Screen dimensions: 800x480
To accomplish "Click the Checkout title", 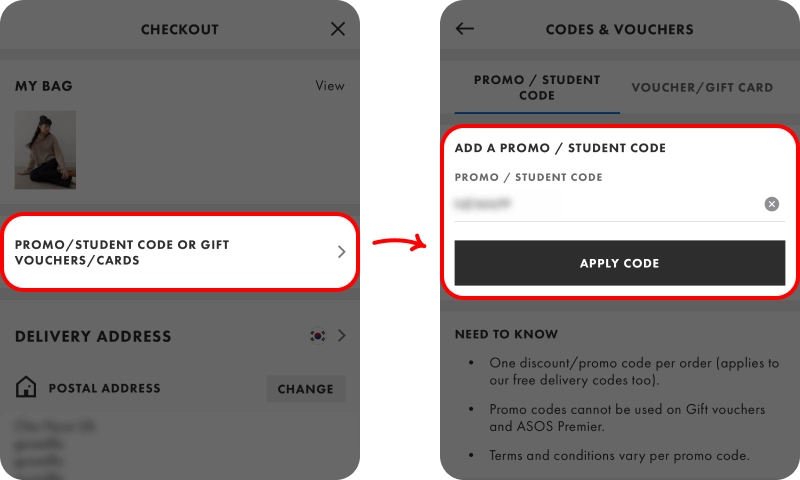I will pyautogui.click(x=180, y=29).
